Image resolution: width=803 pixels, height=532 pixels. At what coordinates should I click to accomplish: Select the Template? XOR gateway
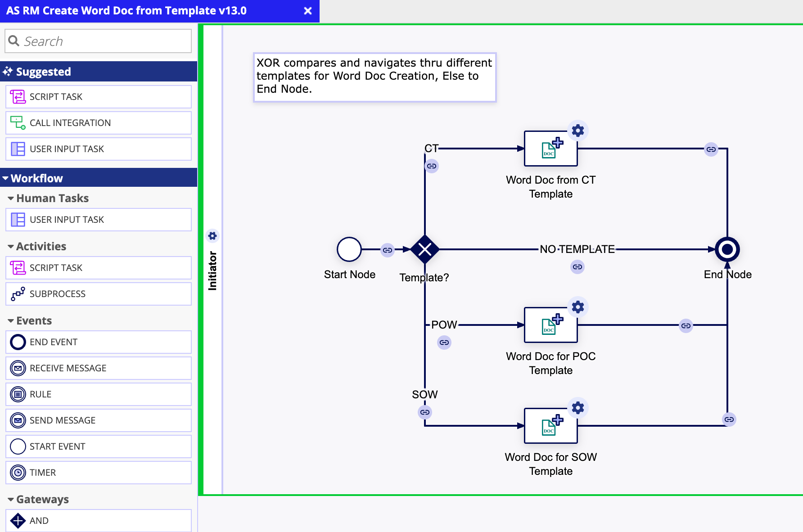(x=424, y=249)
